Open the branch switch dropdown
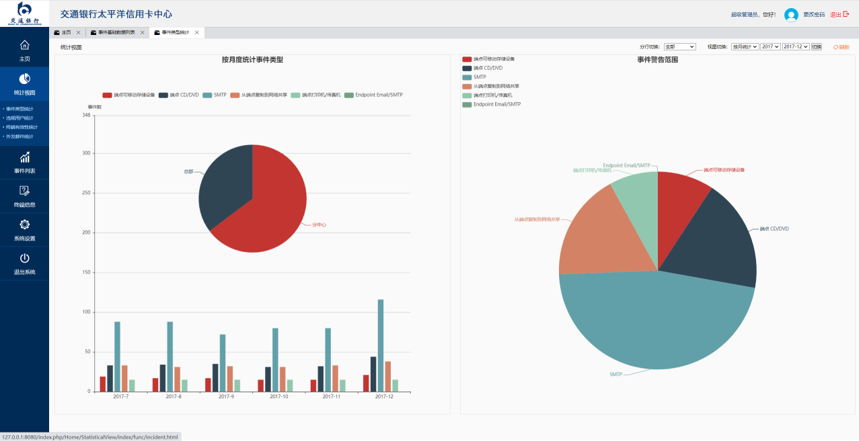Viewport: 859px width, 441px height. tap(679, 47)
